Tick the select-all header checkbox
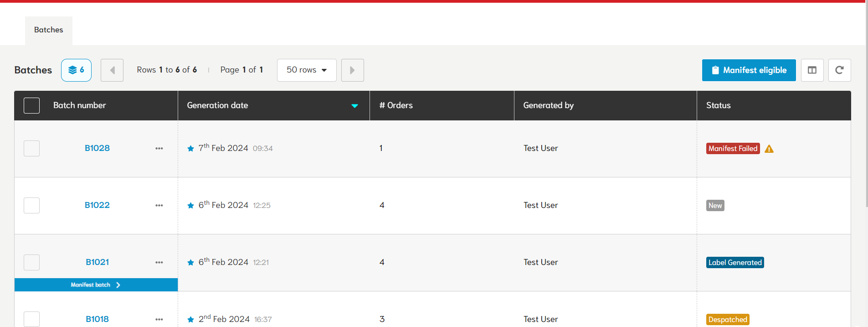 (x=31, y=105)
